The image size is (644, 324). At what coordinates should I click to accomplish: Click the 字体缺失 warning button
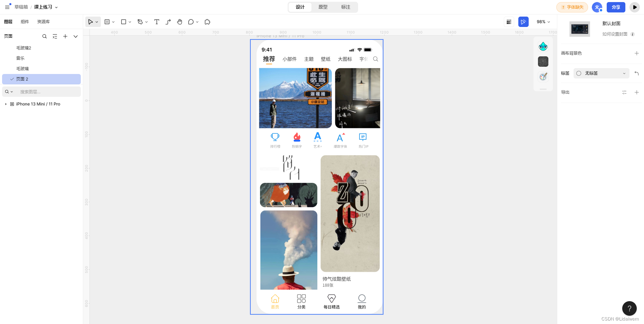pyautogui.click(x=572, y=7)
